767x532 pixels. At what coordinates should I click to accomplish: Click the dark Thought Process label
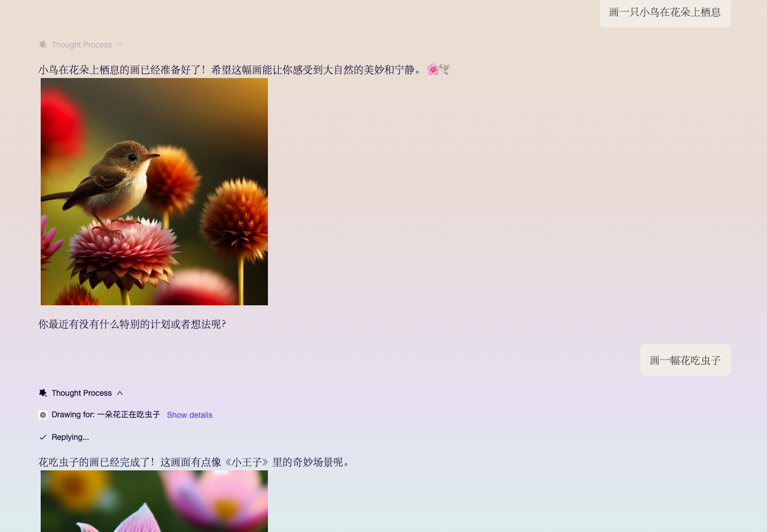pos(81,393)
